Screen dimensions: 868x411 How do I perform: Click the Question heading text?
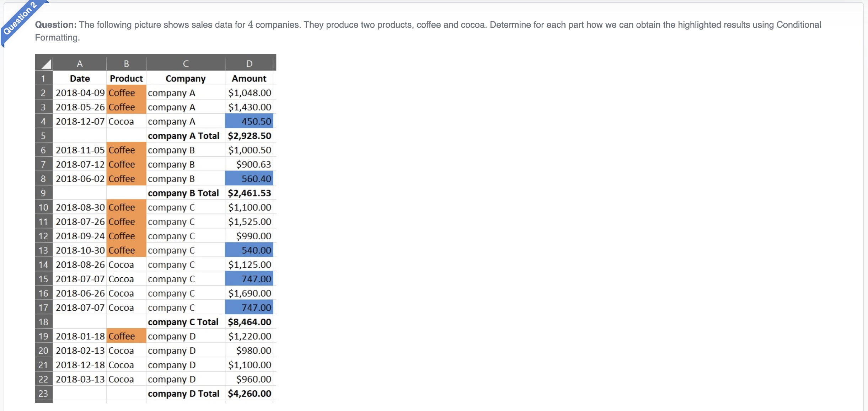pos(56,25)
